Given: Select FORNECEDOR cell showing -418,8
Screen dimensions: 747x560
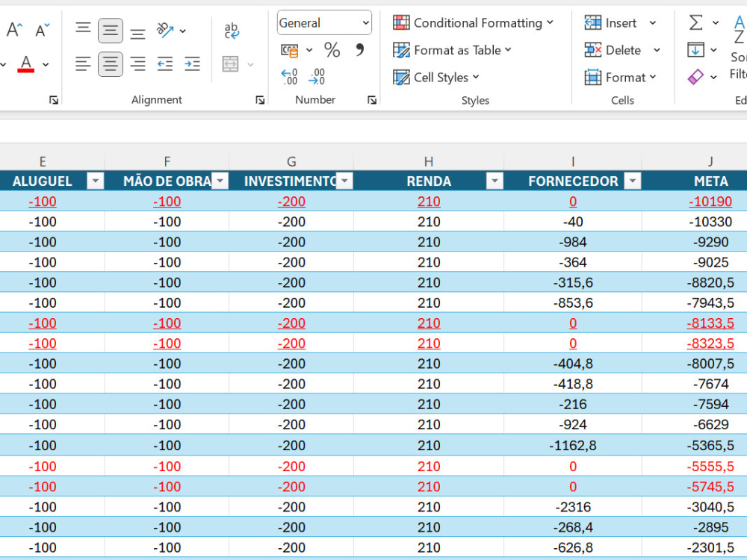Looking at the screenshot, I should click(573, 384).
